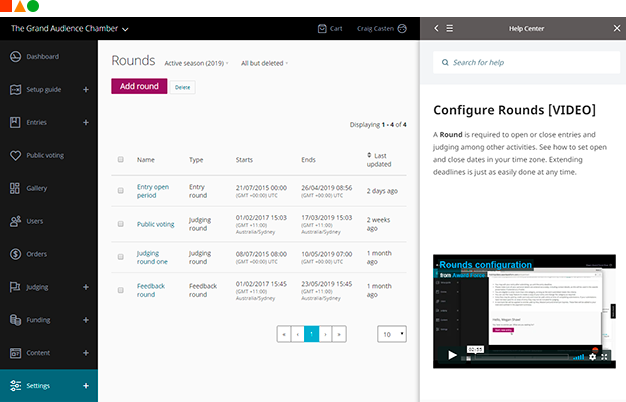Check the Feedback round row checkbox
626x402 pixels.
click(x=121, y=290)
